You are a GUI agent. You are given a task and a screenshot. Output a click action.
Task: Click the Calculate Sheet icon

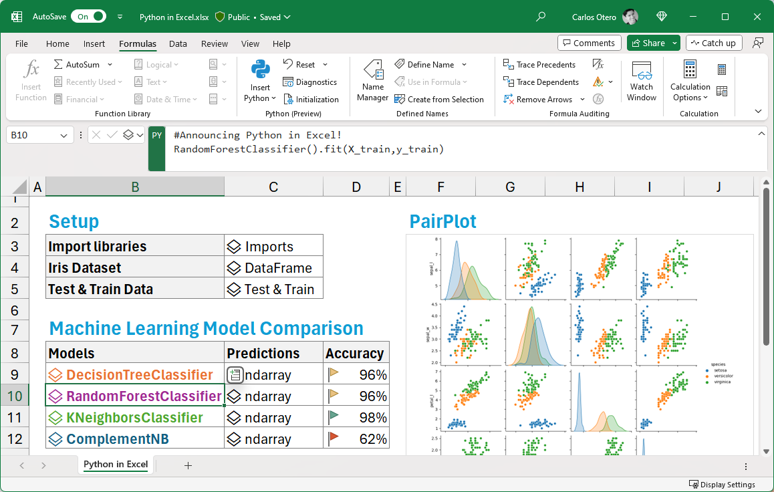722,91
